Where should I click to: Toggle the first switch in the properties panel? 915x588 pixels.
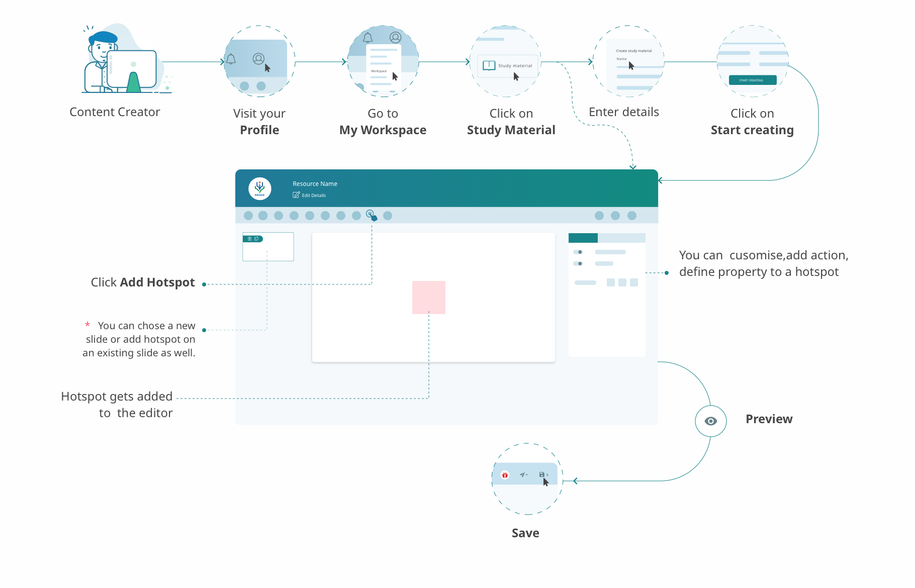pyautogui.click(x=578, y=252)
